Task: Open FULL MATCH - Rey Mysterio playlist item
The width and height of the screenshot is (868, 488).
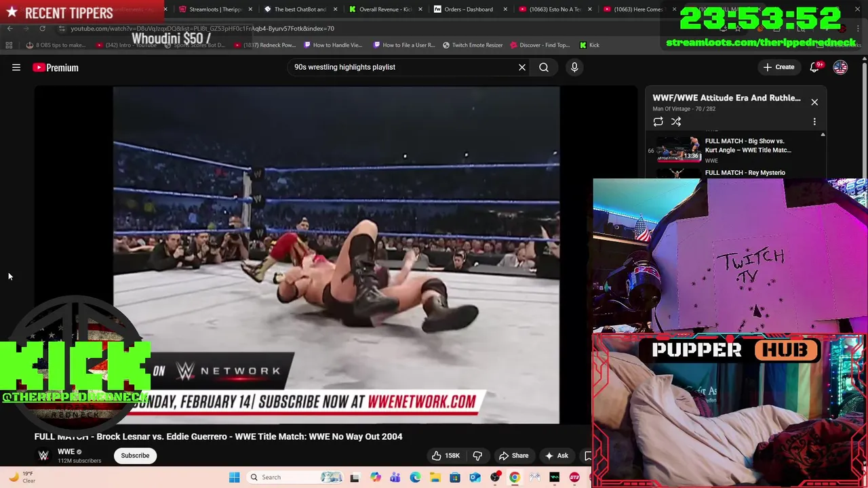Action: click(x=745, y=173)
